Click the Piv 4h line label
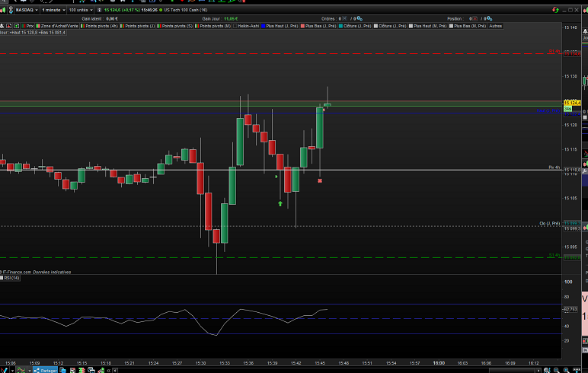588x373 pixels. [554, 167]
